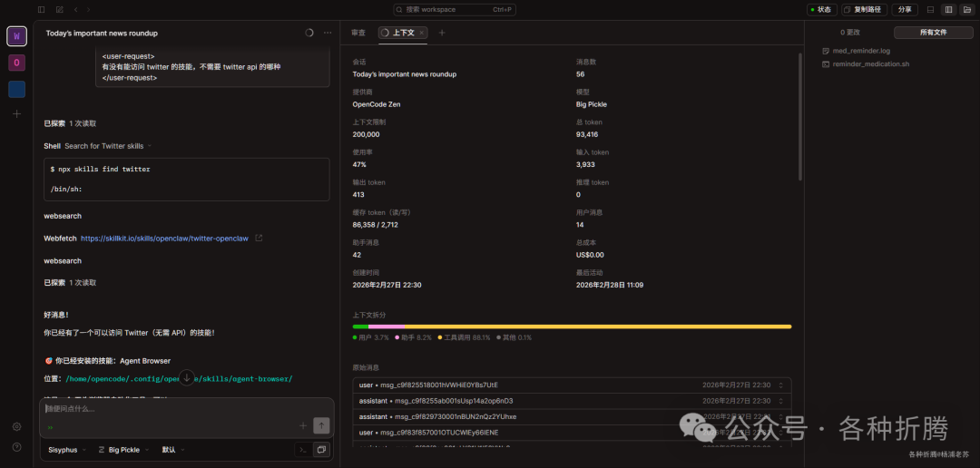Click the pink 助手 segment of context bar

coord(387,327)
